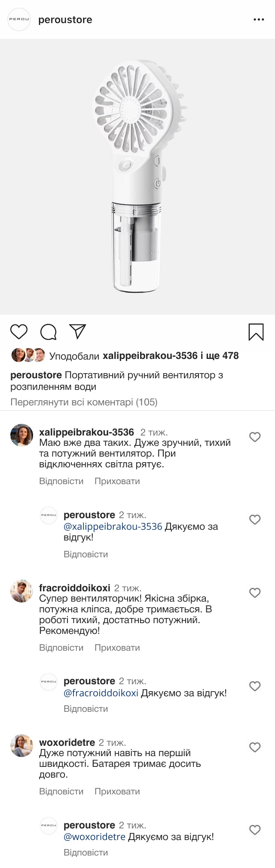Open the @woxoridetre mention link

[x=95, y=837]
